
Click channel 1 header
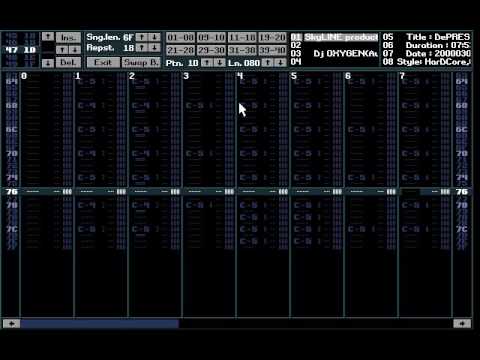(x=78, y=76)
